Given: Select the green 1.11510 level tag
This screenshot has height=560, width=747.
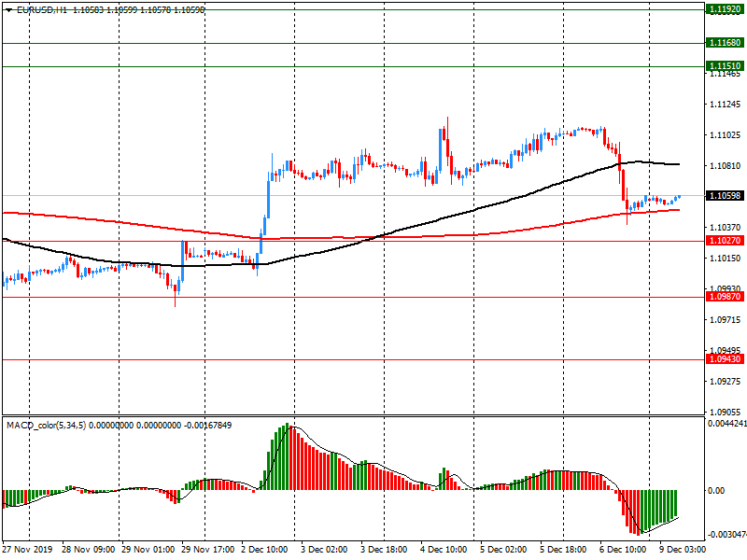Looking at the screenshot, I should click(x=725, y=66).
